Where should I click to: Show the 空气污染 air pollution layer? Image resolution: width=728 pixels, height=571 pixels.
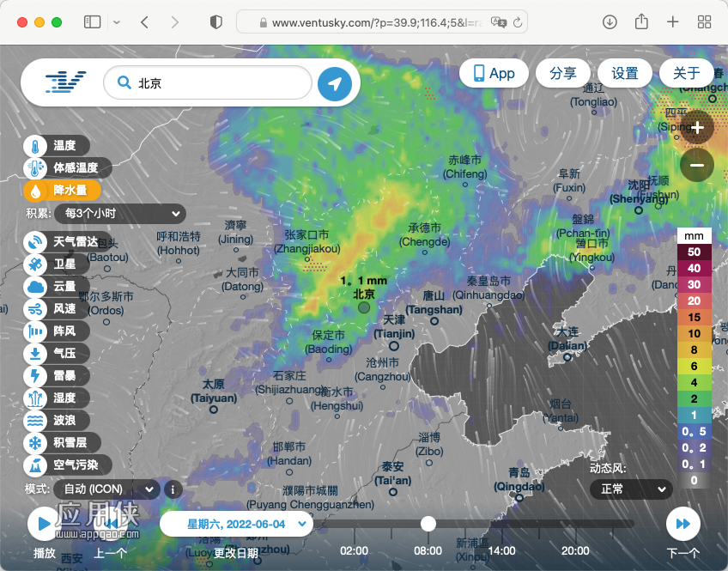click(67, 465)
